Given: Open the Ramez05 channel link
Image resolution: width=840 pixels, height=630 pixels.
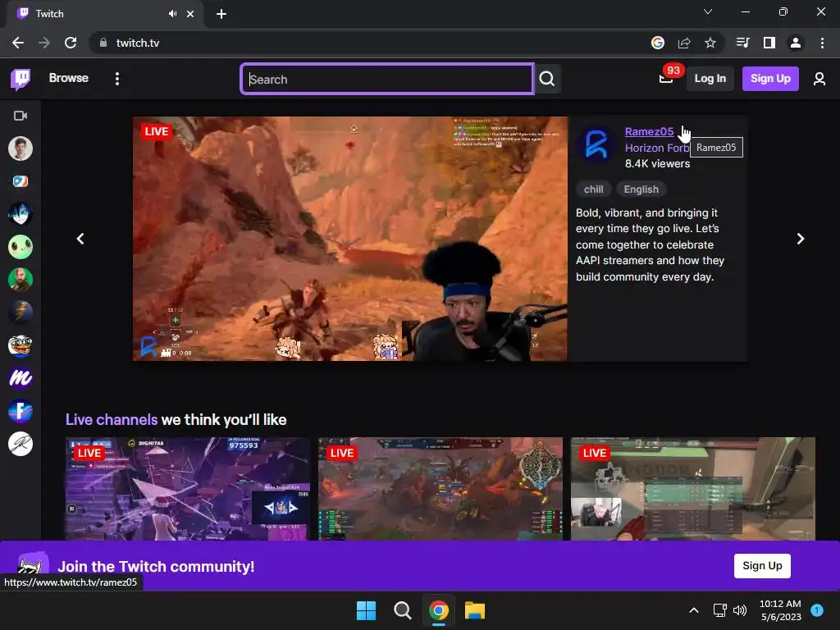Looking at the screenshot, I should tap(649, 132).
